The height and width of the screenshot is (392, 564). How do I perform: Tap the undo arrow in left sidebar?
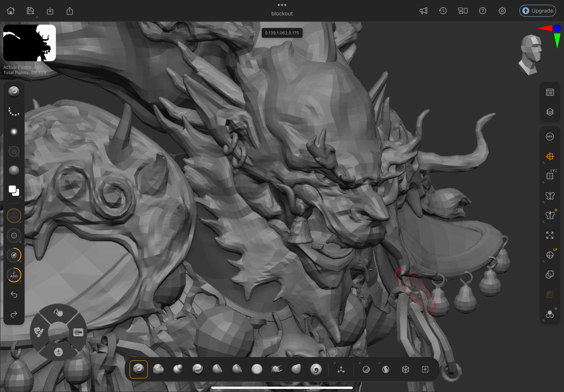tap(14, 294)
